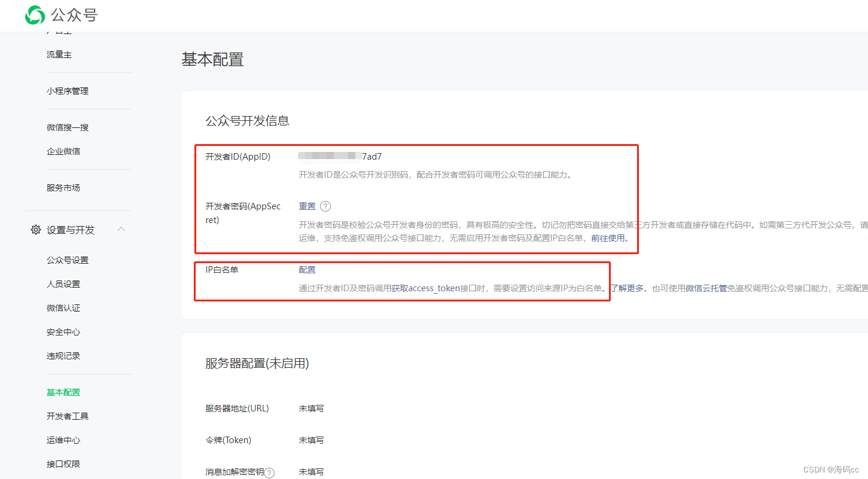The height and width of the screenshot is (479, 868).
Task: Click the 设置与开发 section header text
Action: tap(71, 230)
